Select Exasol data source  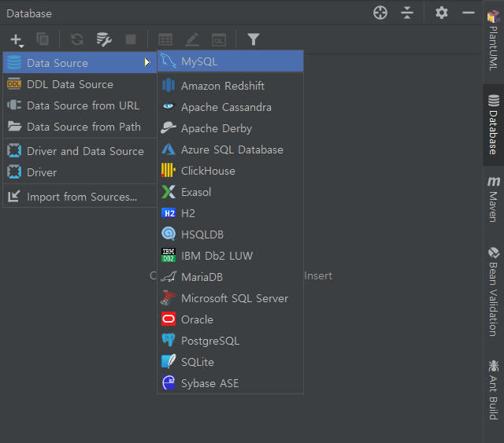pos(230,192)
